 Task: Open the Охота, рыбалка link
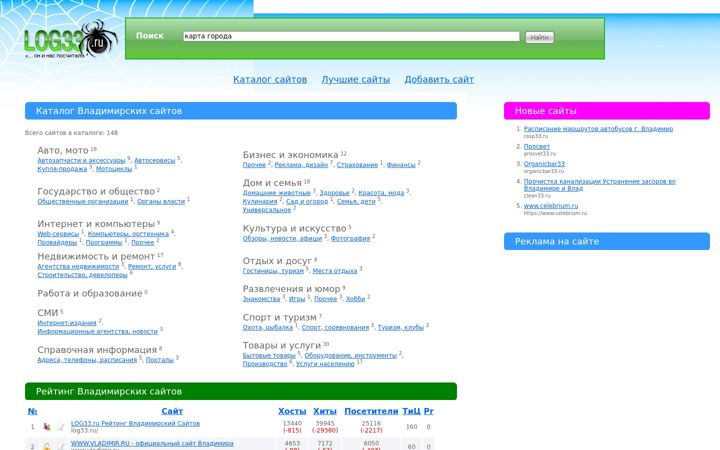pyautogui.click(x=268, y=327)
